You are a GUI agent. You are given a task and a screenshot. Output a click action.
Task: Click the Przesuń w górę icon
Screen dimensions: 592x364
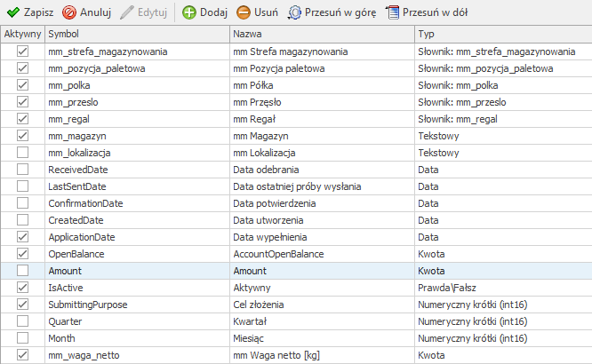click(x=295, y=12)
